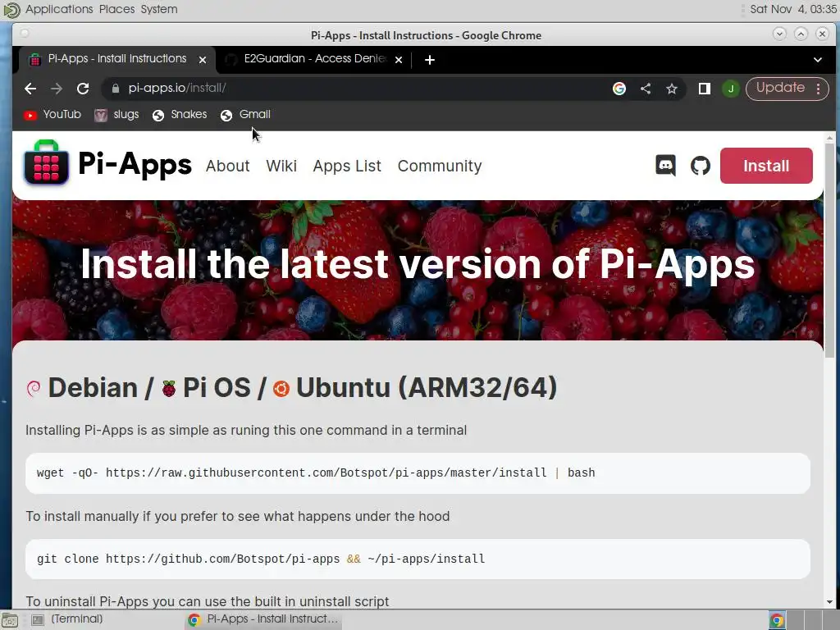Viewport: 840px width, 630px height.
Task: Select the Pi-Apps Install Instructions tab
Action: point(116,59)
